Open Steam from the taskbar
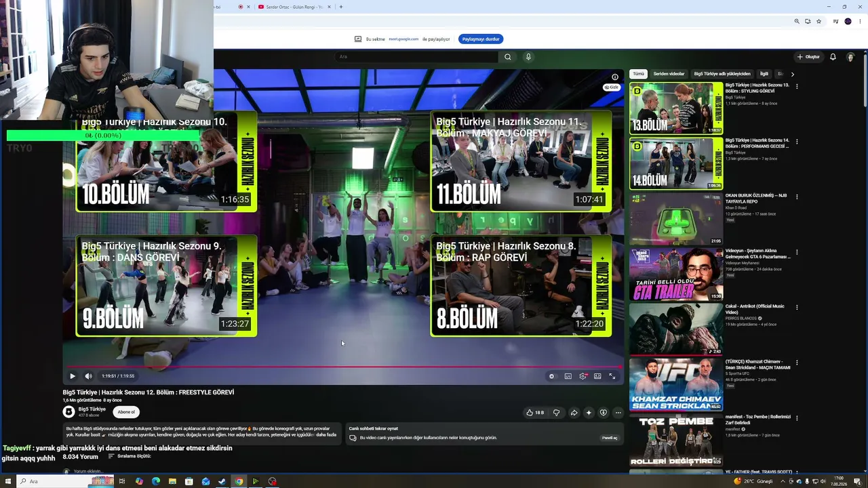Screen dimensions: 868x488 [222, 481]
